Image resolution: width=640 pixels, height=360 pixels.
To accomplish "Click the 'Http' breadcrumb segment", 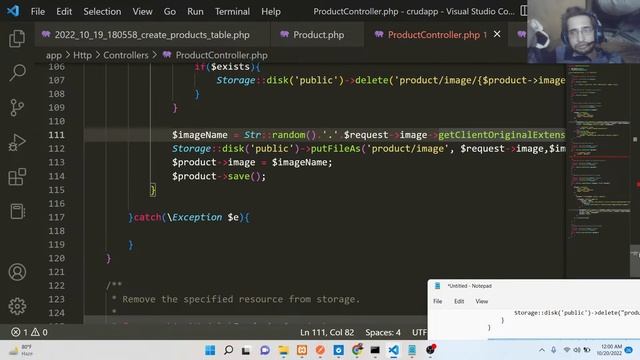I will 82,55.
